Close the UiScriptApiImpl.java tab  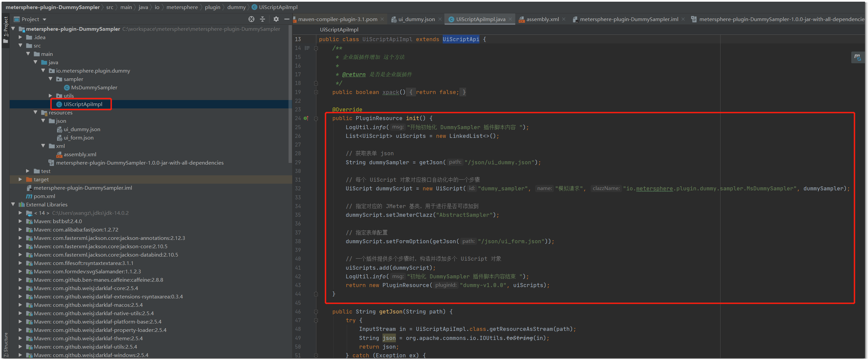(x=511, y=19)
